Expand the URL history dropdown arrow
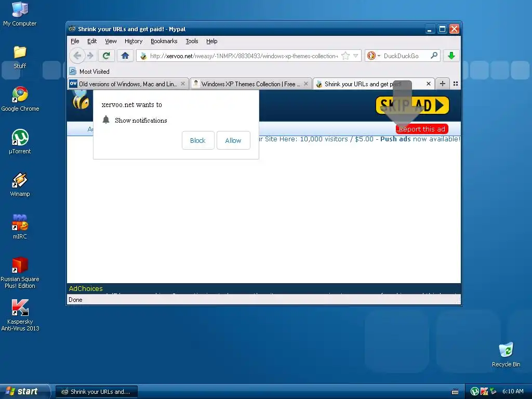Image resolution: width=532 pixels, height=399 pixels. pyautogui.click(x=355, y=56)
